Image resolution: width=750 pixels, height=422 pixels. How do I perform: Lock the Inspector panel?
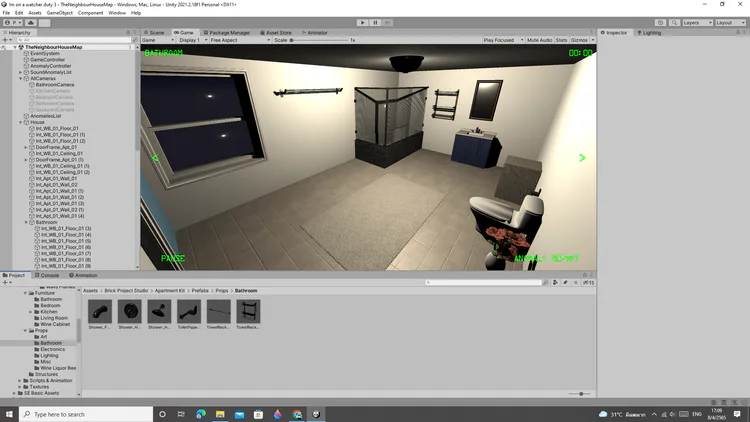(x=737, y=33)
